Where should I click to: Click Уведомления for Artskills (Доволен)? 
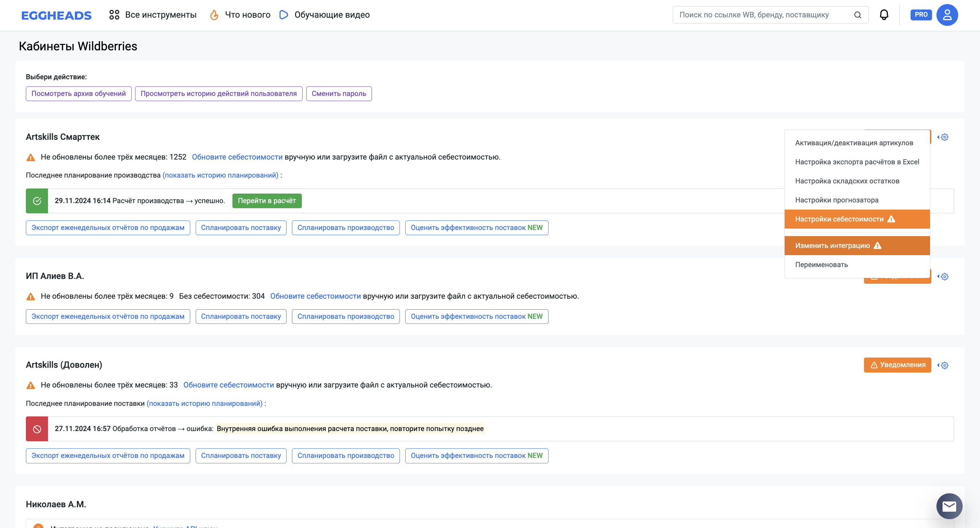897,365
